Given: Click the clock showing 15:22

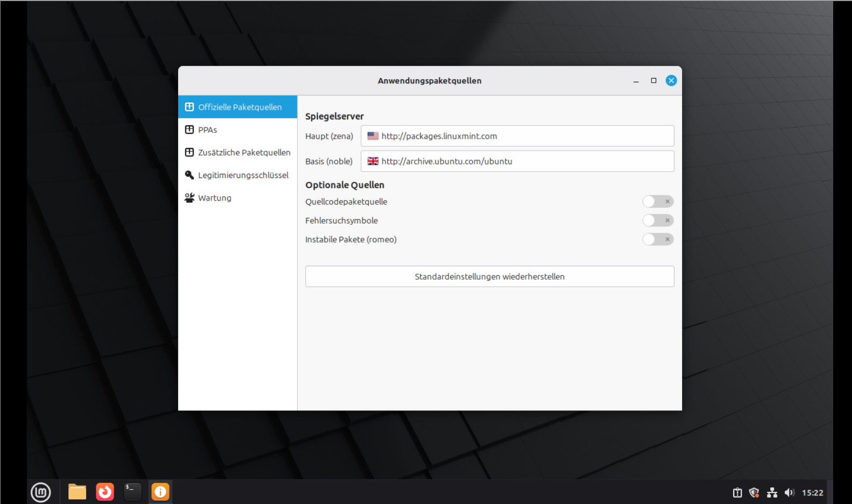Looking at the screenshot, I should tap(812, 493).
